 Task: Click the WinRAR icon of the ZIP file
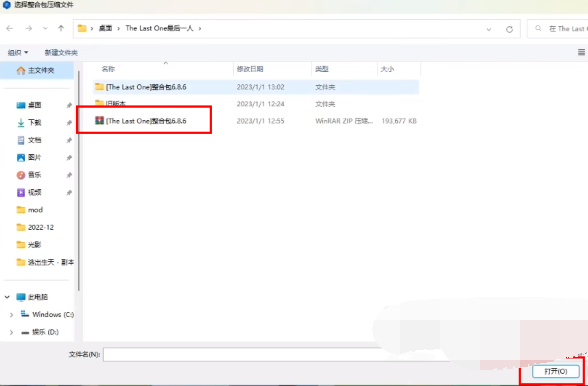[x=99, y=120]
